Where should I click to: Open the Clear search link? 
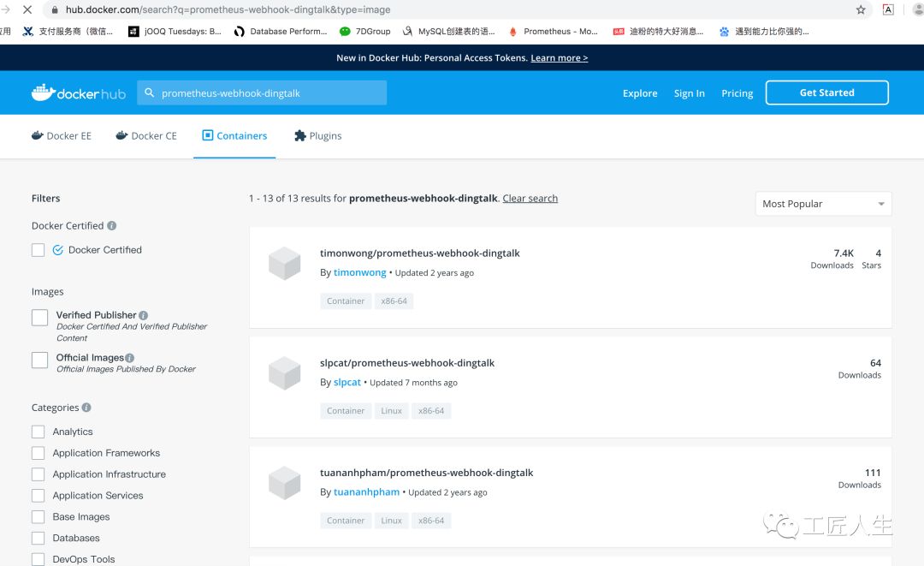(x=530, y=198)
